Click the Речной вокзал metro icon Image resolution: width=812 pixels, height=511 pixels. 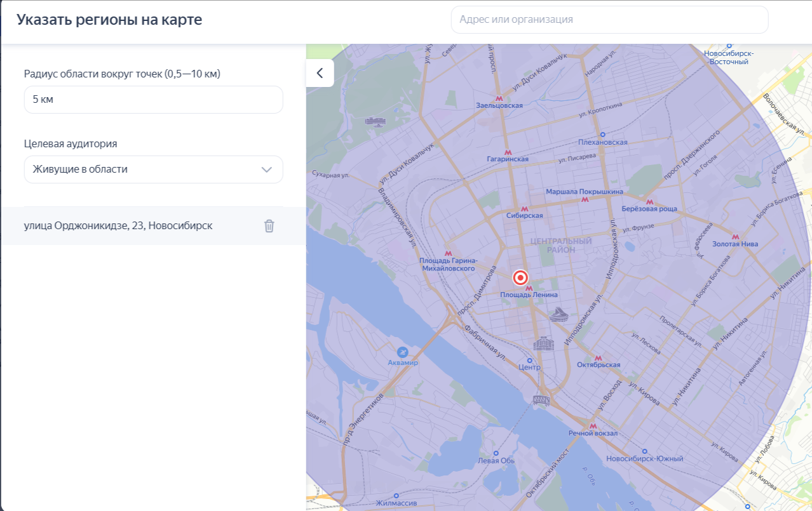[x=593, y=426]
